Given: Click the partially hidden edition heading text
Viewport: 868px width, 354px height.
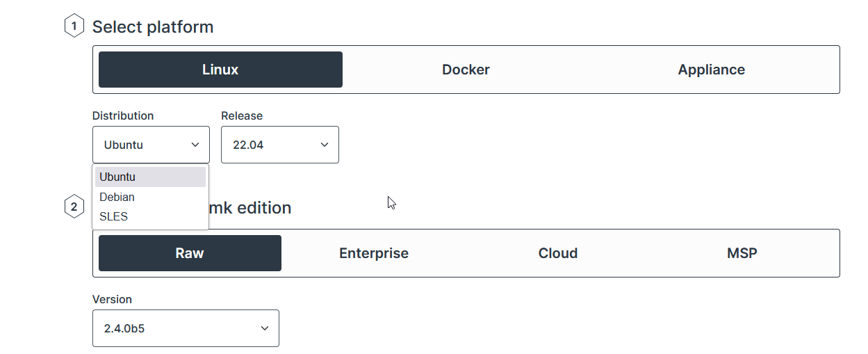Looking at the screenshot, I should pos(250,207).
